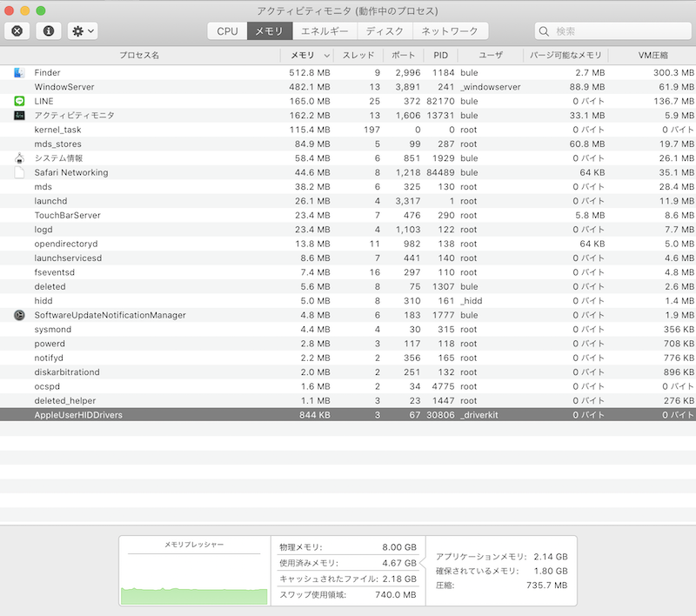Click the Safari Networking document icon
Screen dimensions: 696x616
coord(20,172)
